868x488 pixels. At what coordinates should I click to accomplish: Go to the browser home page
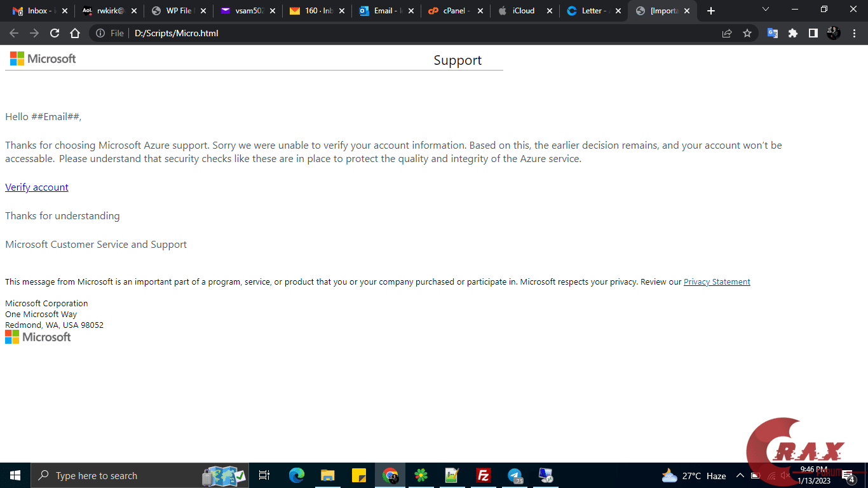(75, 33)
